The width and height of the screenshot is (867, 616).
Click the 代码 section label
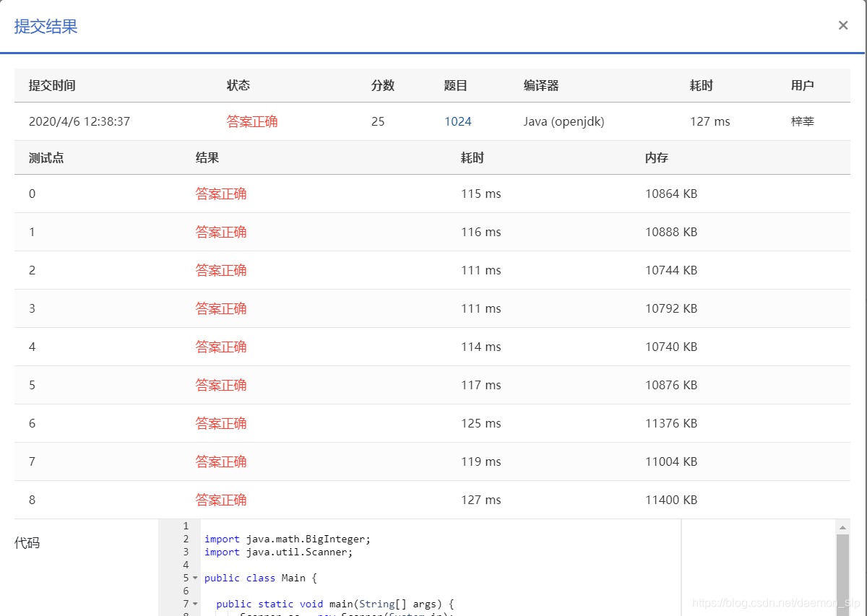click(x=27, y=543)
